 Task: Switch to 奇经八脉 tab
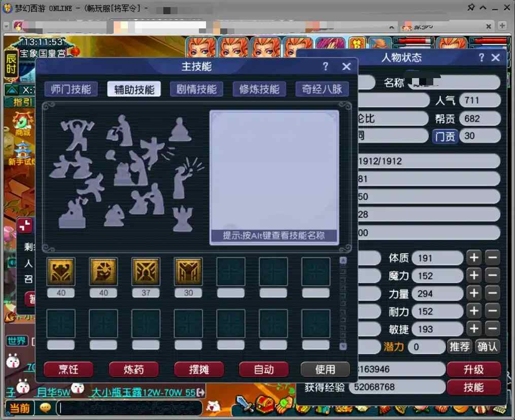tap(322, 89)
